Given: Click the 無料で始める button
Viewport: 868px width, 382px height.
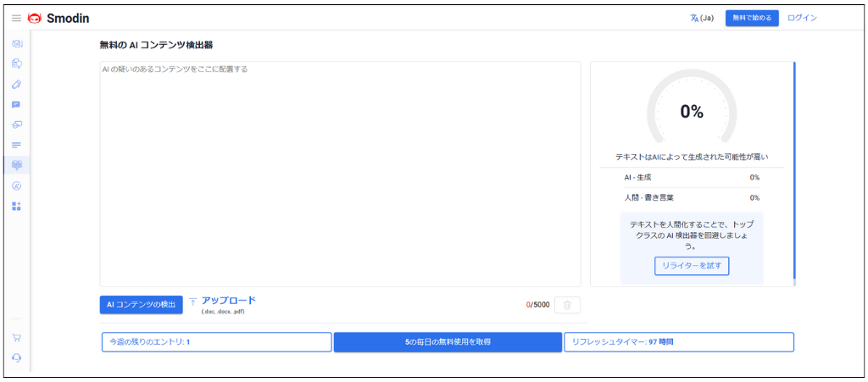Looking at the screenshot, I should click(x=751, y=18).
